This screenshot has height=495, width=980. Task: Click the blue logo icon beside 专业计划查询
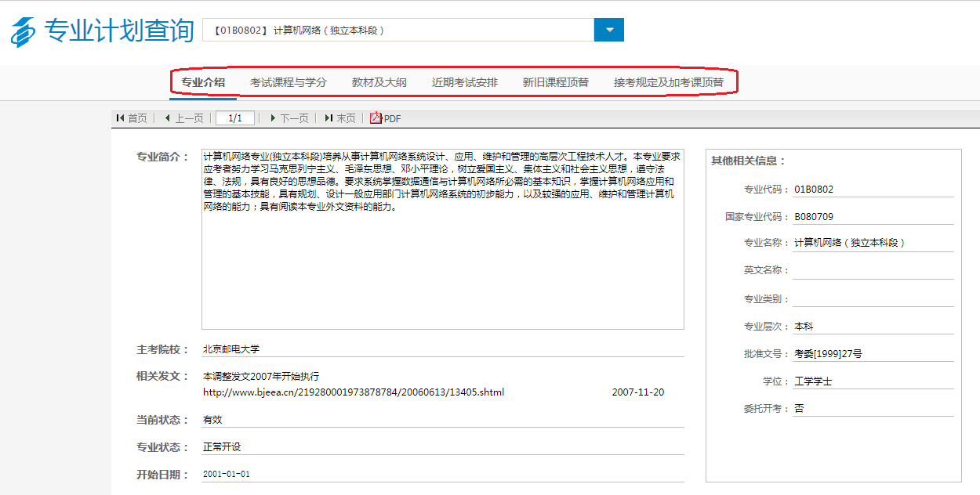pos(23,31)
